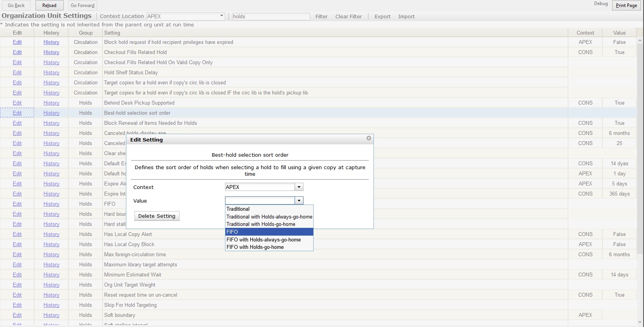Click 'Checkout Fills Related Hold On Valid Copy Only'
Image resolution: width=644 pixels, height=327 pixels.
click(158, 62)
